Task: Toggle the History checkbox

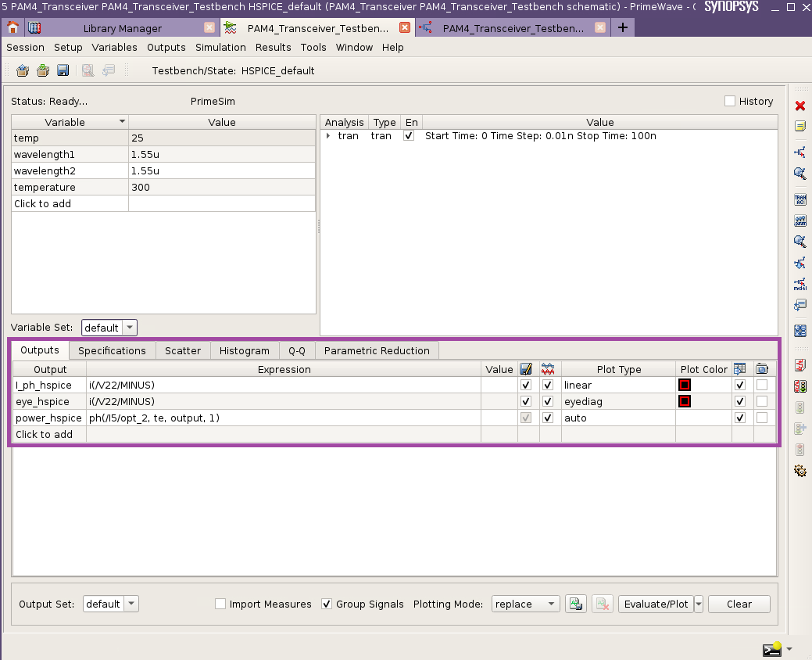Action: click(x=730, y=101)
